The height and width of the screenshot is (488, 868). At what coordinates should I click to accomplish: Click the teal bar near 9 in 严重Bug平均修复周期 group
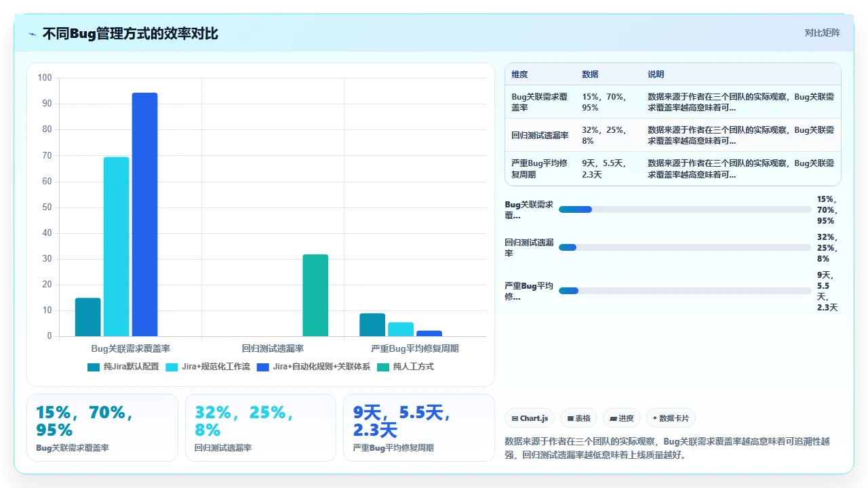point(372,325)
